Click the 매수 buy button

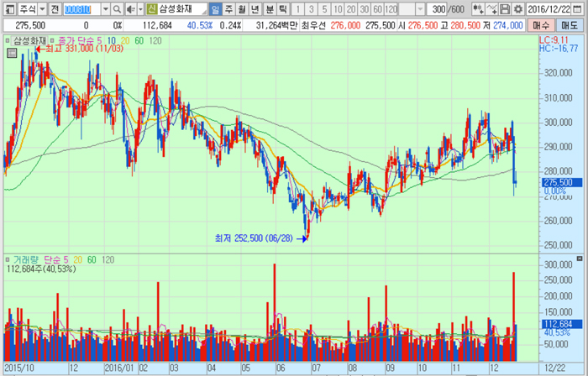pyautogui.click(x=540, y=25)
